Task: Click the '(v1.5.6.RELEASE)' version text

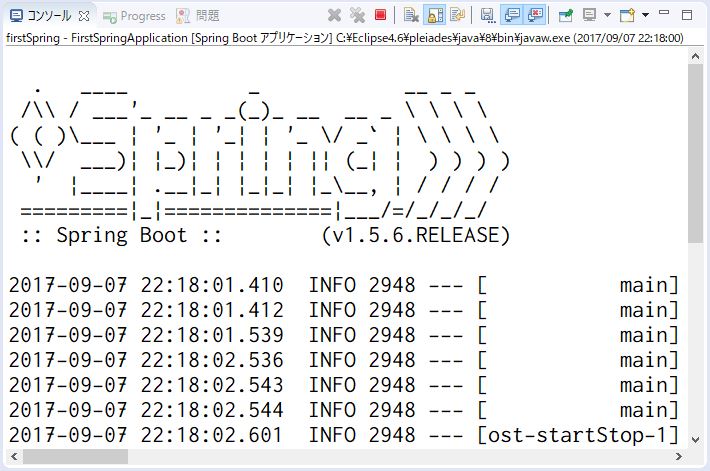Action: 416,236
